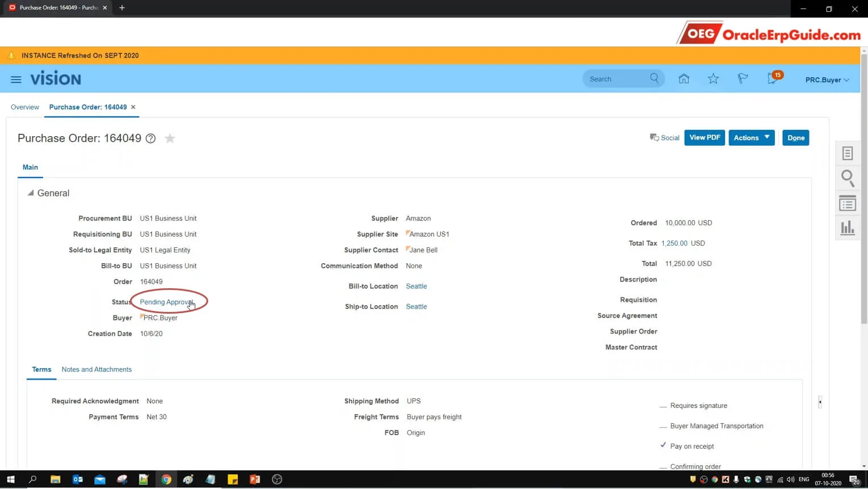Image resolution: width=868 pixels, height=489 pixels.
Task: Click Supplier Contact Jane Bell value
Action: point(423,250)
